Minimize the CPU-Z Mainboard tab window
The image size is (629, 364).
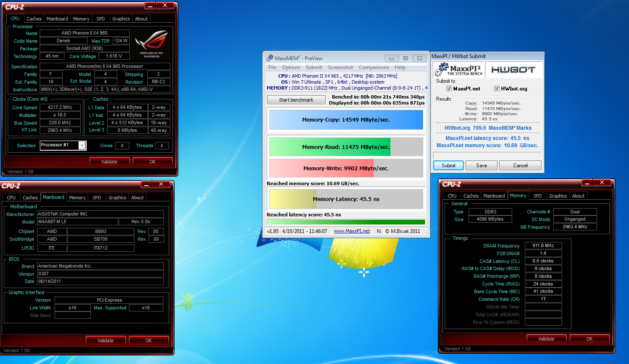146,184
